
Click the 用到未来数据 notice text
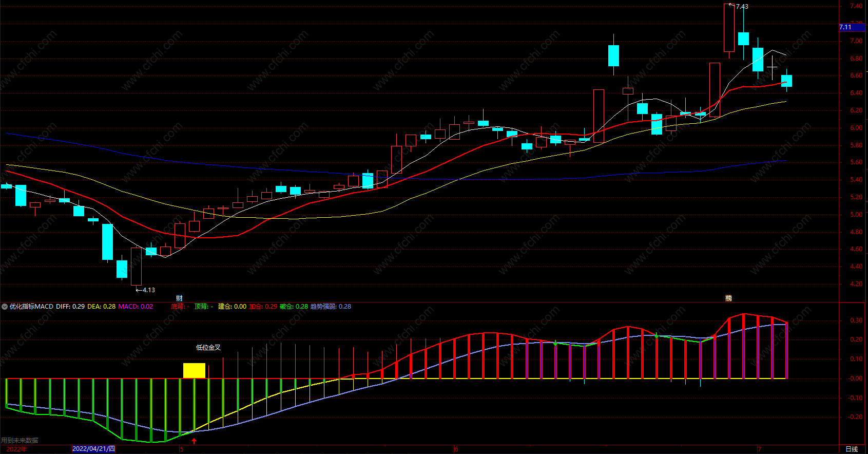point(20,441)
